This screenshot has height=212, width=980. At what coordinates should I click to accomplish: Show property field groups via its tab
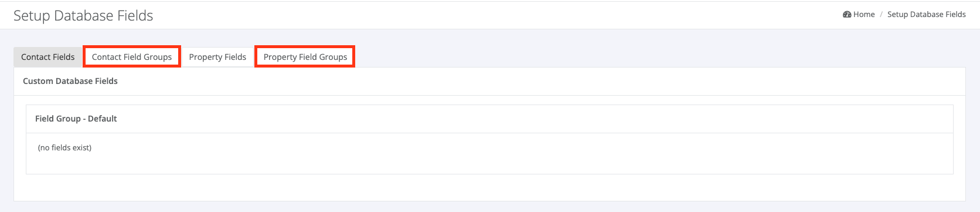(x=305, y=57)
